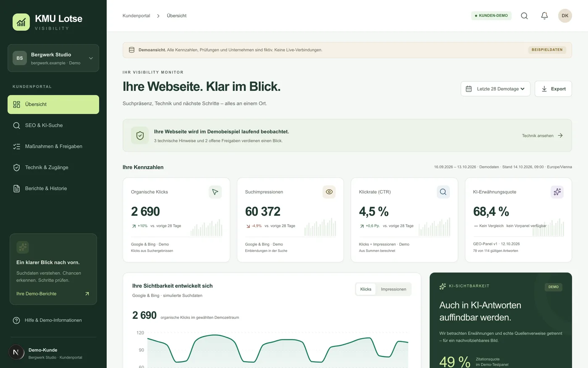This screenshot has width=588, height=368.
Task: Click breadcrumb chevron after Kundenportal
Action: (x=158, y=16)
